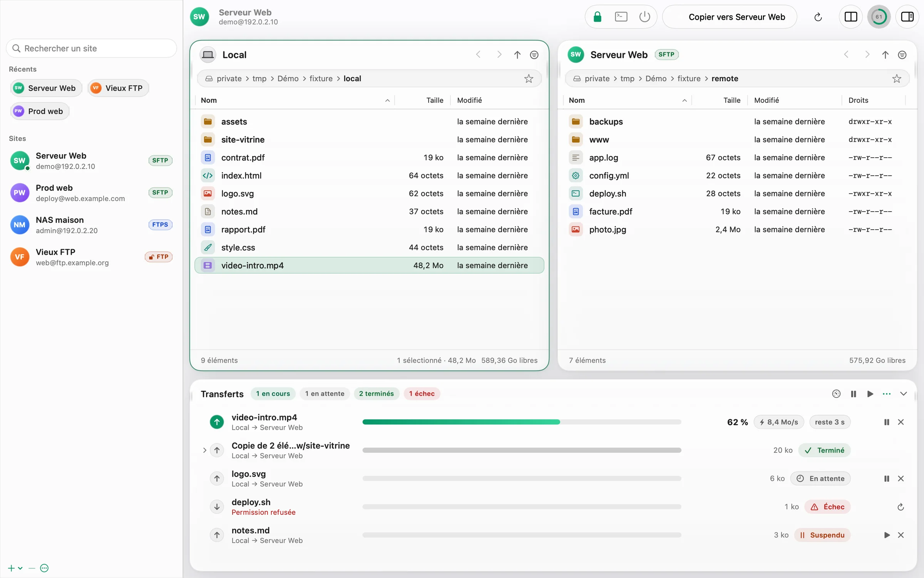The image size is (924, 578).
Task: Go up one folder in Serveur Web pane
Action: coord(885,55)
